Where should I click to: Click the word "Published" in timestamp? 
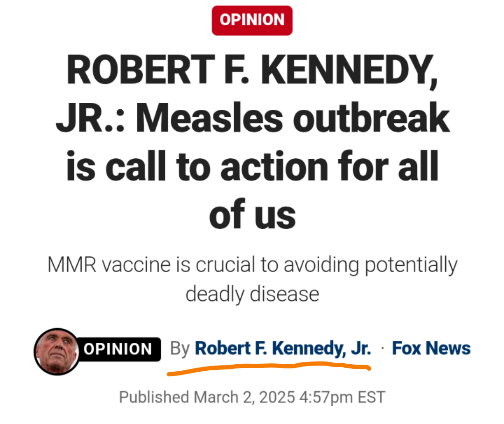click(x=154, y=397)
